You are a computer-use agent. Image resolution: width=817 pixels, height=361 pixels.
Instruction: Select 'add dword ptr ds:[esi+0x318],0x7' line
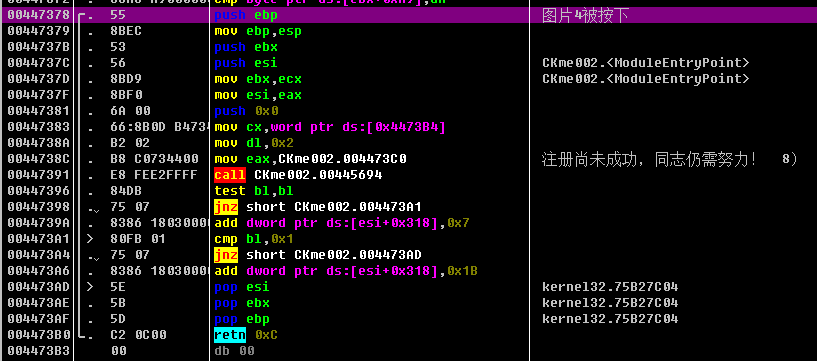[342, 223]
